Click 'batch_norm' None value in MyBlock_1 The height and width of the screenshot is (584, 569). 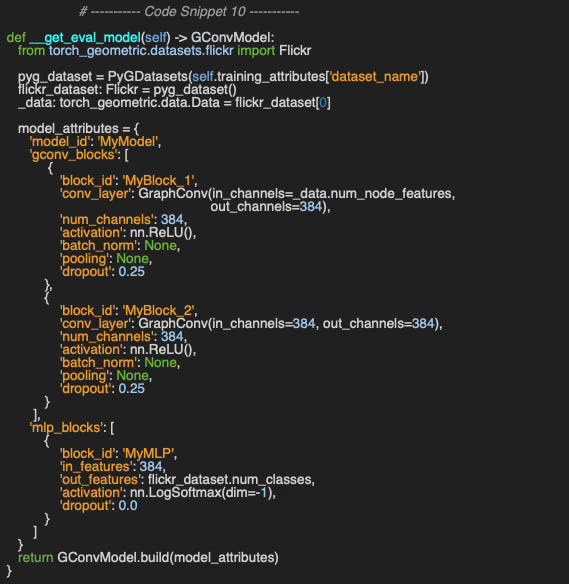pyautogui.click(x=160, y=246)
